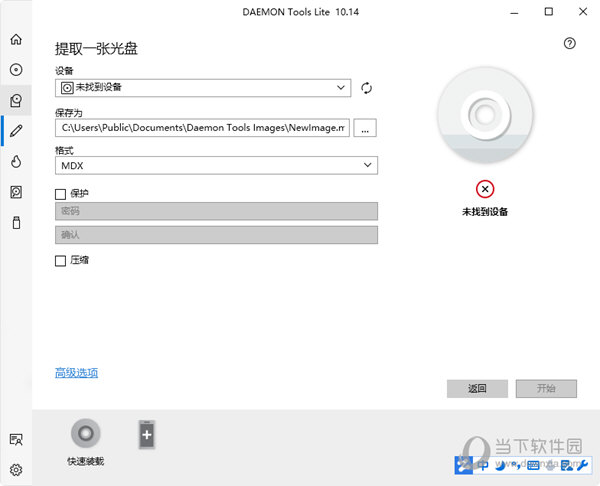
Task: Expand the 设备 device dropdown
Action: (x=203, y=88)
